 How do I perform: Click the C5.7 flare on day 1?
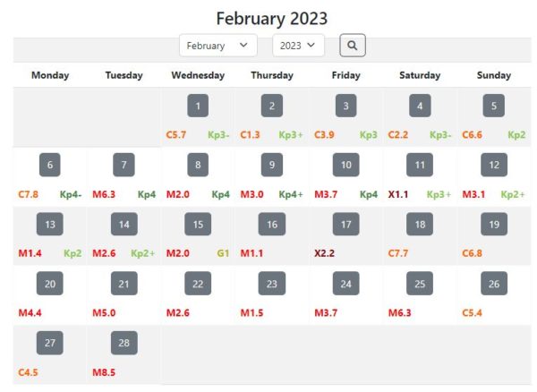point(176,135)
